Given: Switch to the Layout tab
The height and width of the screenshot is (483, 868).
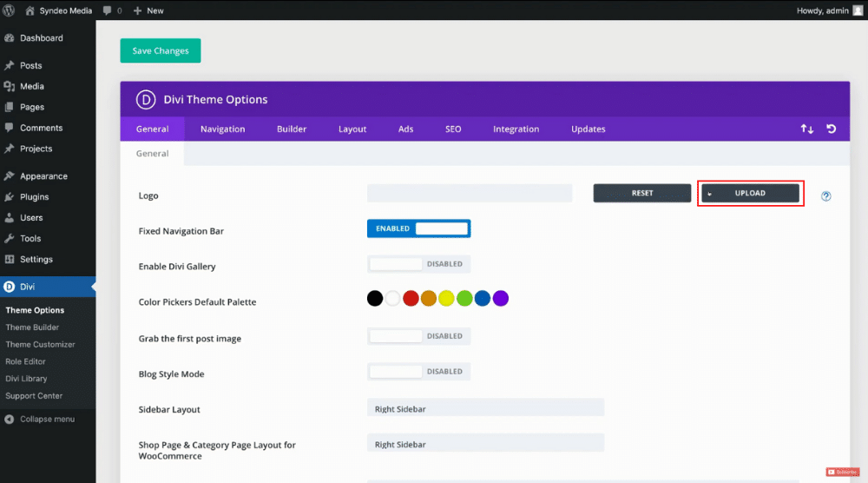Looking at the screenshot, I should [x=352, y=129].
